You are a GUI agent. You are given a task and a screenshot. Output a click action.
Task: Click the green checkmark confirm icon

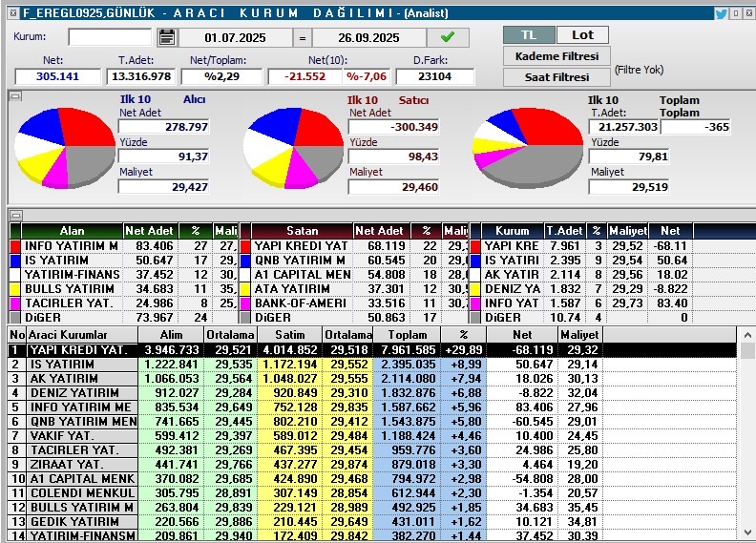coord(448,37)
